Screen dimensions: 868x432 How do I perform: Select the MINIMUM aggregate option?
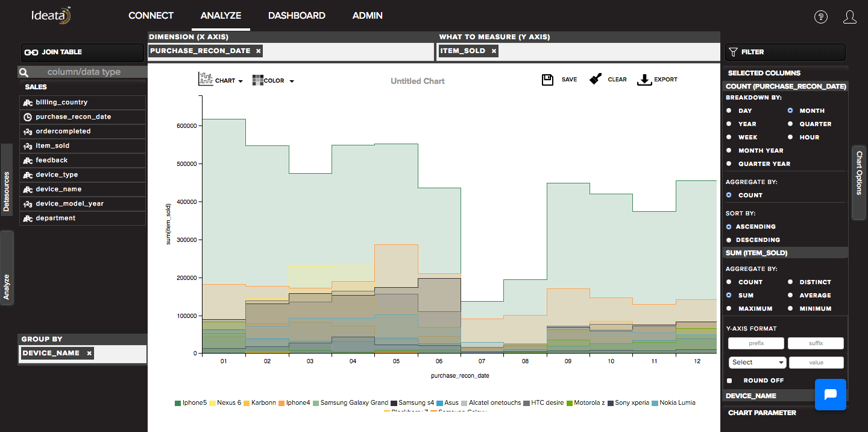coord(790,309)
